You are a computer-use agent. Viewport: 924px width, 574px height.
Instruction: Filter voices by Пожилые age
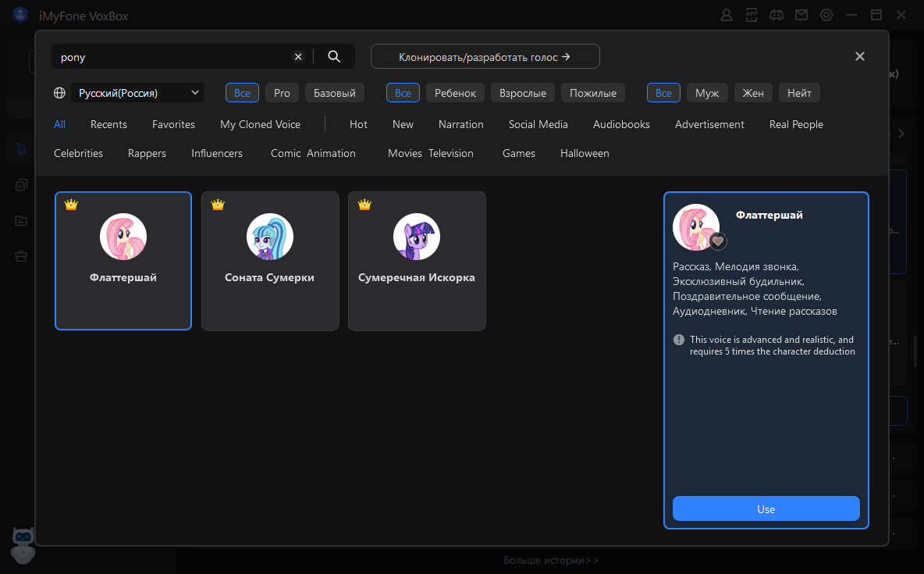pyautogui.click(x=593, y=93)
